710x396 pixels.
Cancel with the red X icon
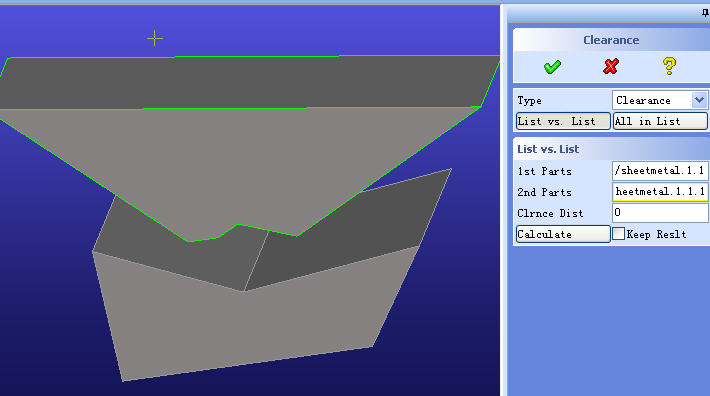(611, 67)
